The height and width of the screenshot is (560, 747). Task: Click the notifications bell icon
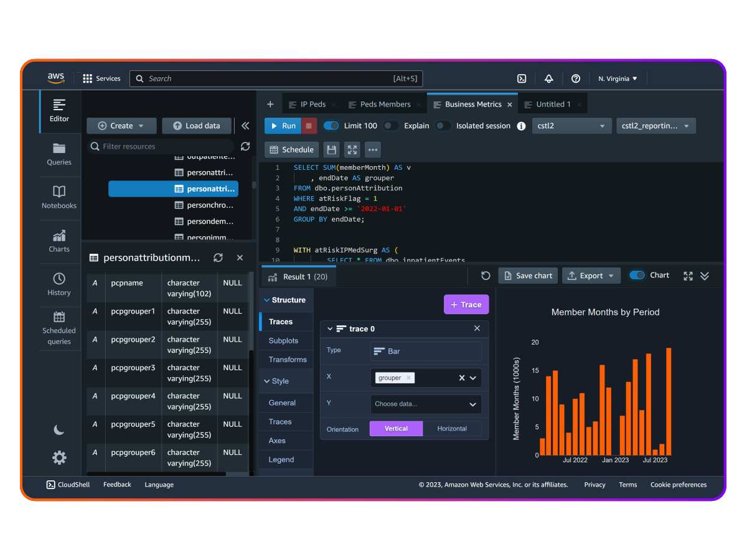pos(548,78)
